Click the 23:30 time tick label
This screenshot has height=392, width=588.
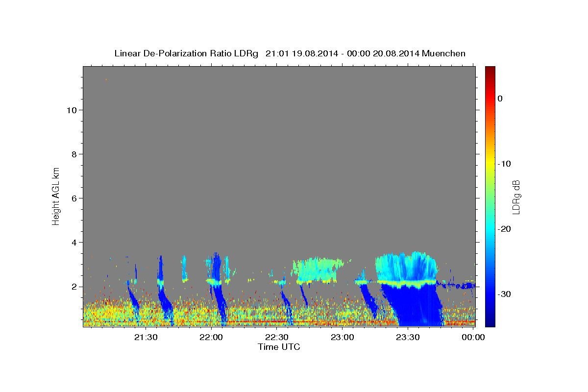click(x=408, y=337)
